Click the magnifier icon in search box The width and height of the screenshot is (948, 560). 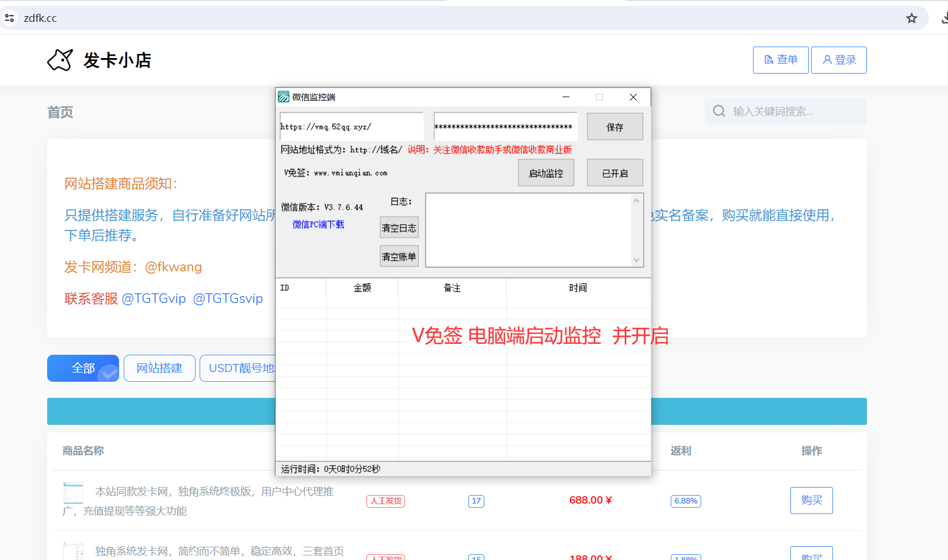[719, 111]
